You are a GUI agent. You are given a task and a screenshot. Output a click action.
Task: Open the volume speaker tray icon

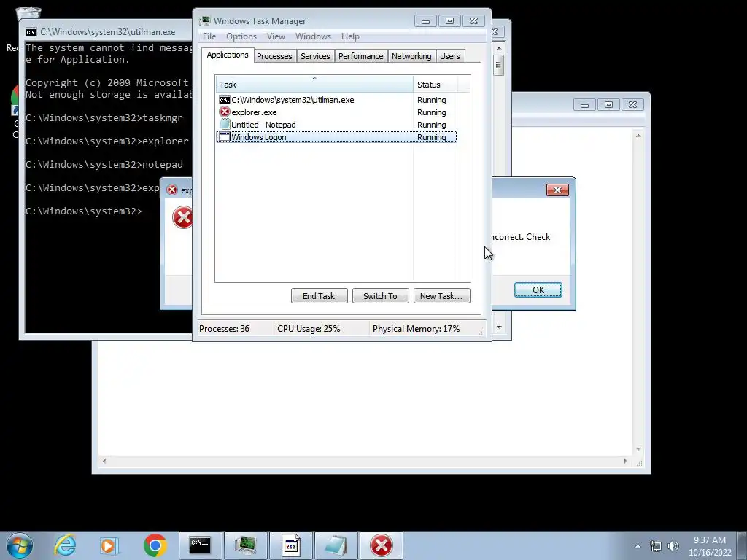pyautogui.click(x=673, y=546)
